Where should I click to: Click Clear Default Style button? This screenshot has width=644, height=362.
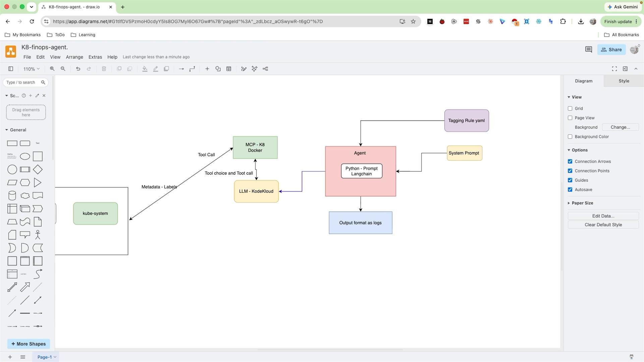pyautogui.click(x=603, y=225)
